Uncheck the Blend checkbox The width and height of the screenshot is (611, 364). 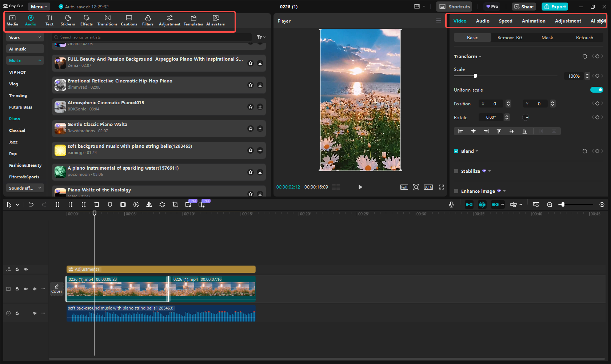(x=456, y=151)
